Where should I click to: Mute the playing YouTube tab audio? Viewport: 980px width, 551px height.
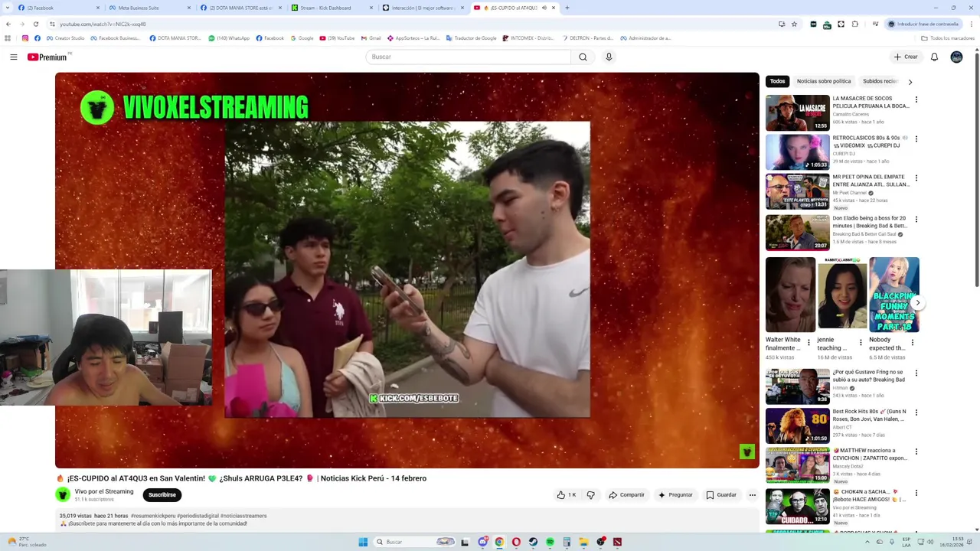coord(544,8)
